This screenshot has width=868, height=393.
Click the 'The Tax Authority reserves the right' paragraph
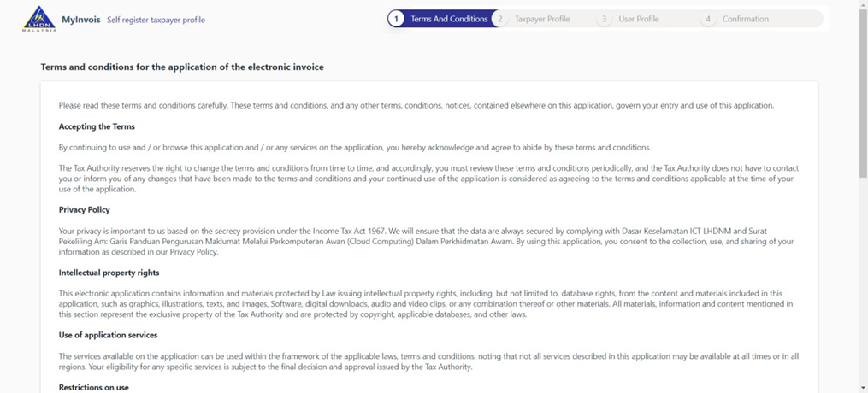point(428,179)
